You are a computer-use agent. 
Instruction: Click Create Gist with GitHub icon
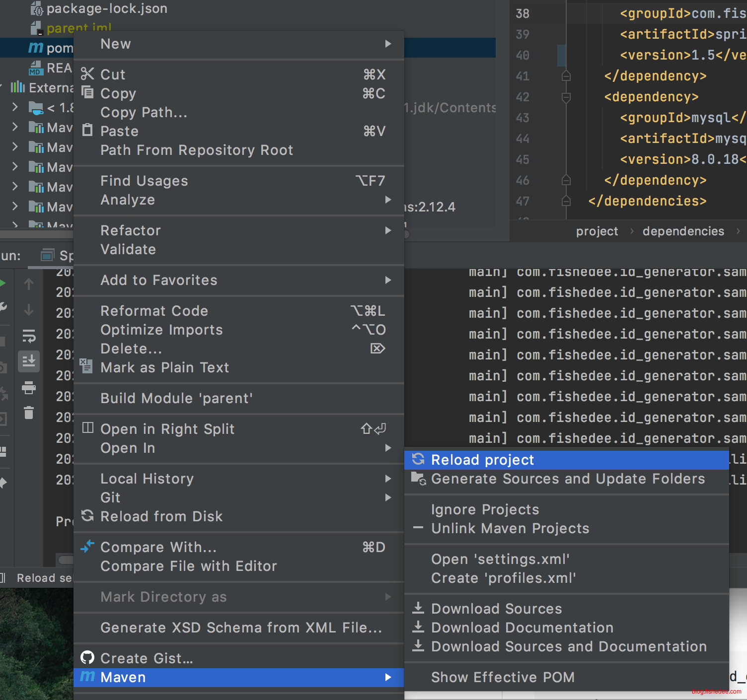click(147, 658)
